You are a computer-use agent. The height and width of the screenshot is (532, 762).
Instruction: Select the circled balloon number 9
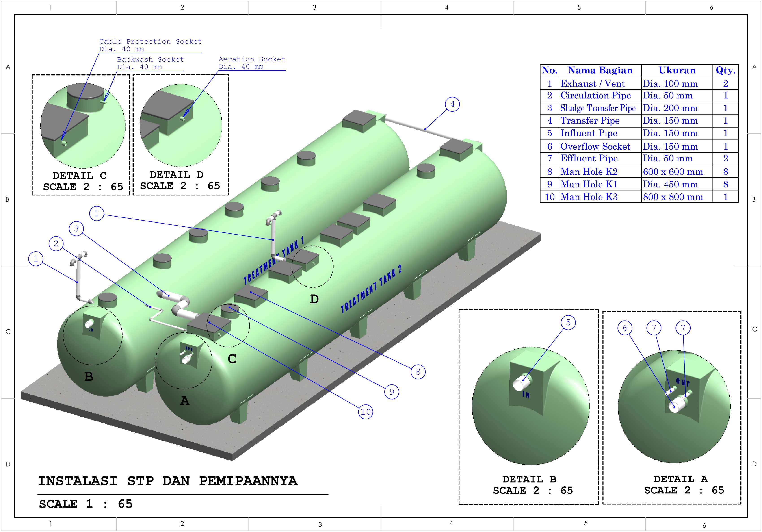[392, 392]
